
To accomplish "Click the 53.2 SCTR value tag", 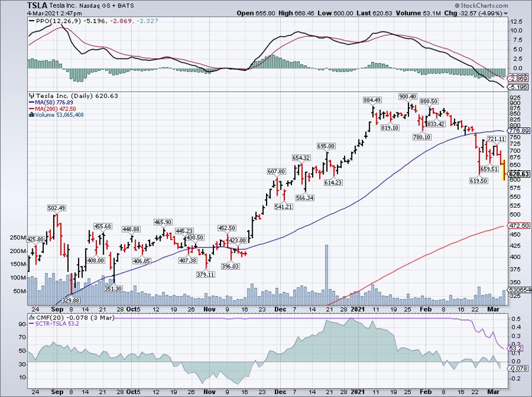I will (x=516, y=348).
